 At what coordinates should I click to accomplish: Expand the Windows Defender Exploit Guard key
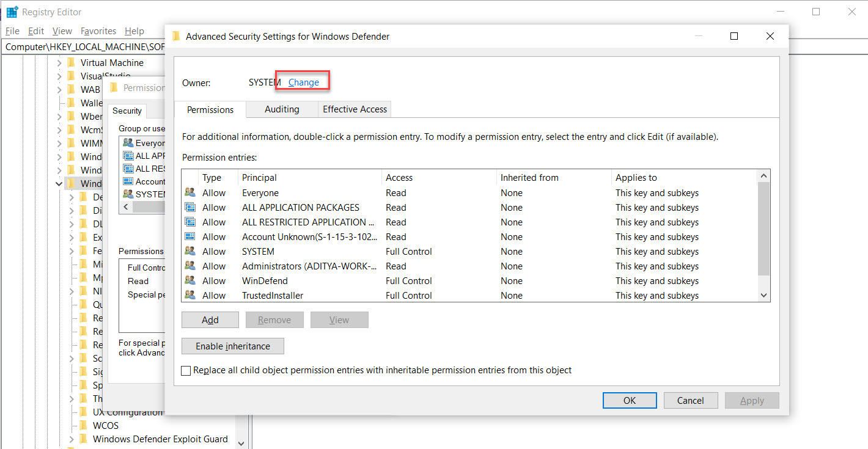tap(72, 439)
